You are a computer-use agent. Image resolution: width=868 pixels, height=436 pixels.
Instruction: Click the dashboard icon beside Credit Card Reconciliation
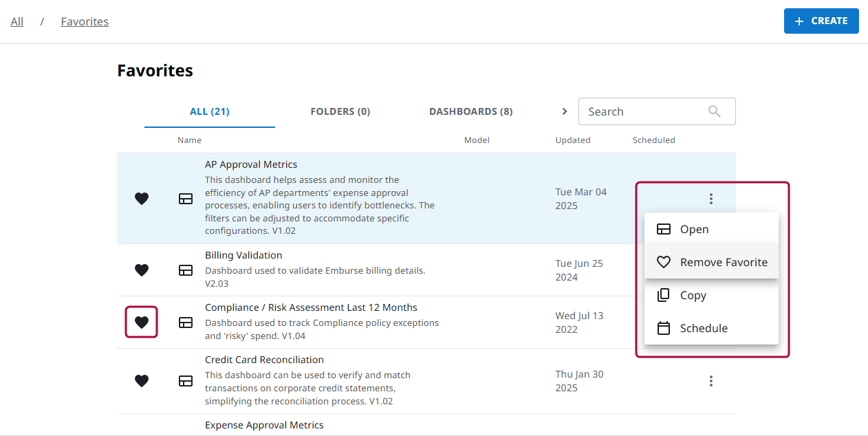[186, 381]
